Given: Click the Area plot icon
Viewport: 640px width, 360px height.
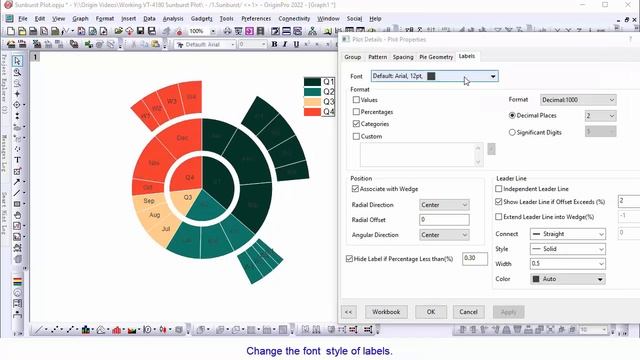Looking at the screenshot, I should click(132, 329).
